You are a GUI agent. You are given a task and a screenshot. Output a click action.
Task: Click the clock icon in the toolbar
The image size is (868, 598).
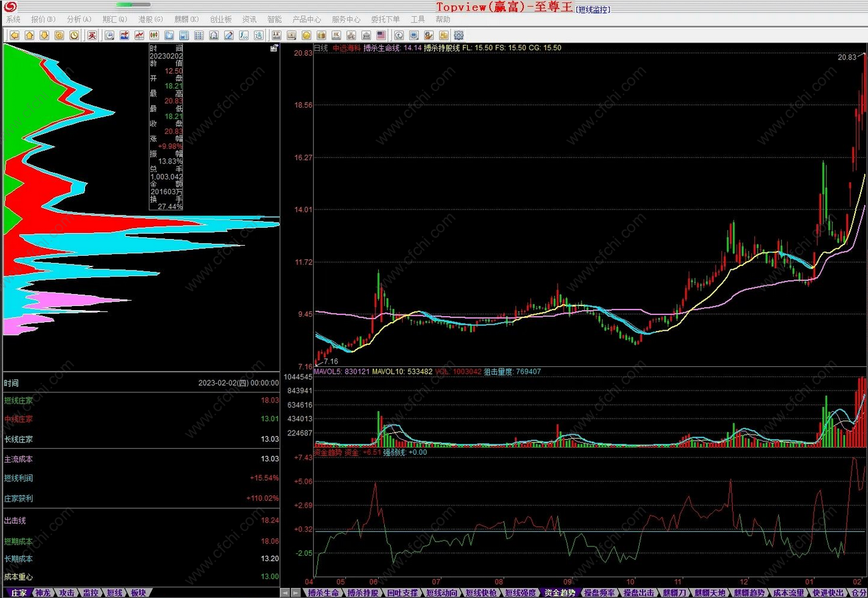point(74,35)
